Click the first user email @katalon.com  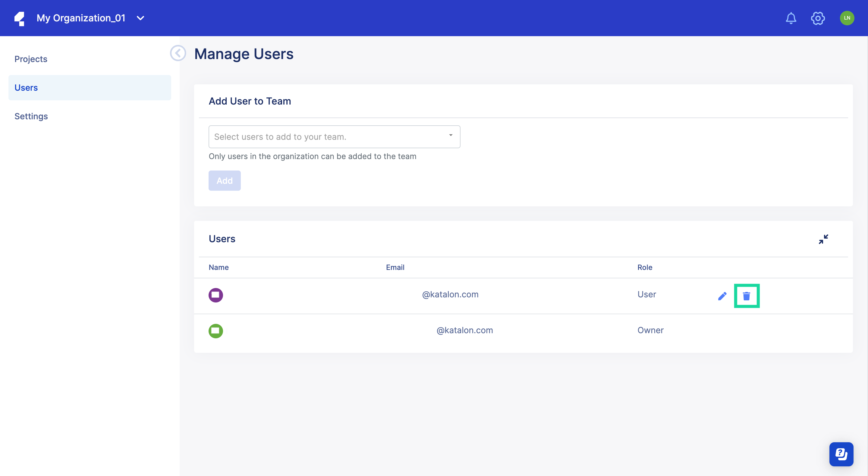tap(450, 294)
